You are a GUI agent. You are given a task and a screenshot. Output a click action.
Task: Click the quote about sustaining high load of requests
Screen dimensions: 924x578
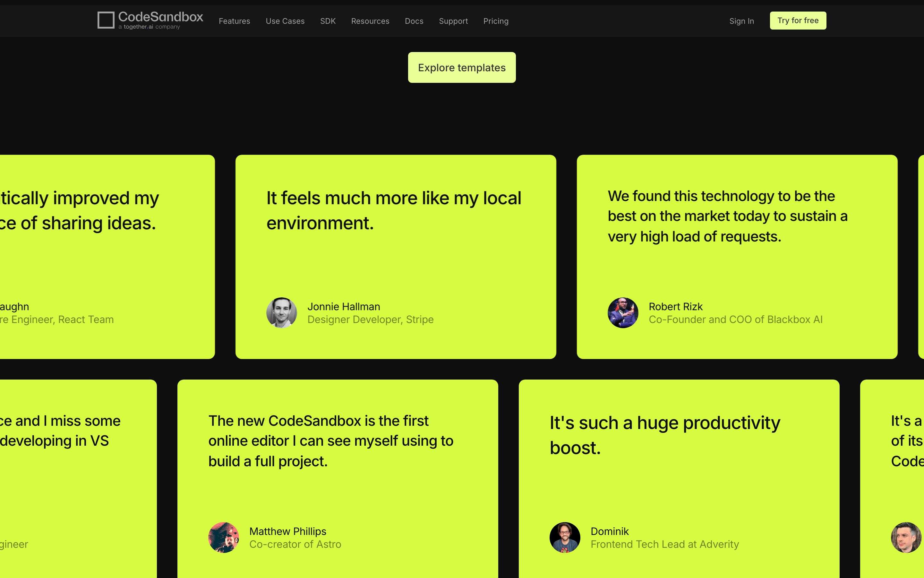coord(728,216)
